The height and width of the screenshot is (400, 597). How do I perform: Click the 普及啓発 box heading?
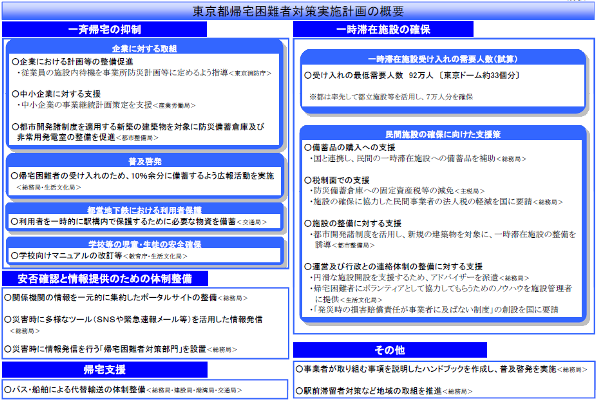click(x=145, y=161)
